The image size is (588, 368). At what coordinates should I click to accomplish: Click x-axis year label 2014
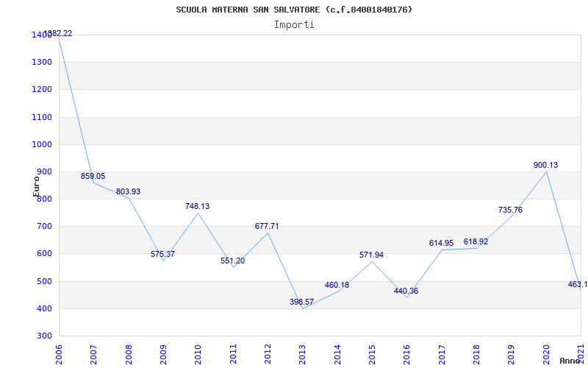point(337,353)
